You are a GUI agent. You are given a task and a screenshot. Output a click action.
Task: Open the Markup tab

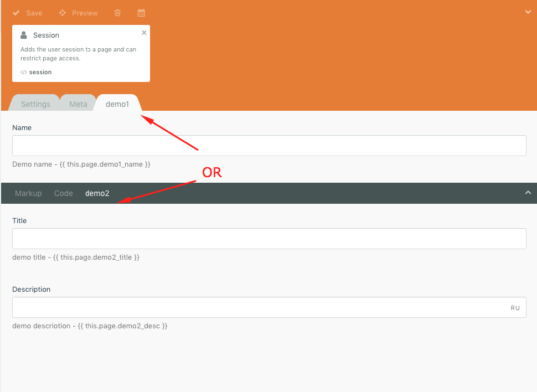(x=28, y=193)
